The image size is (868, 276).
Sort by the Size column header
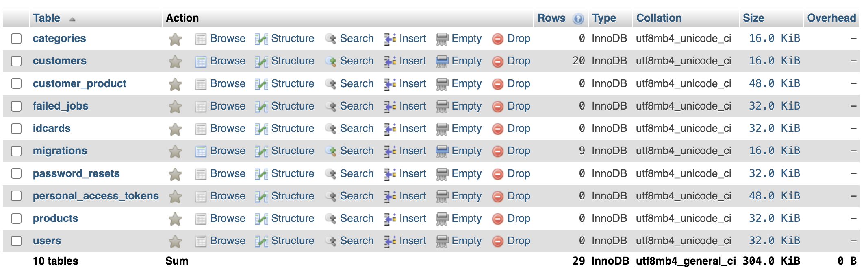(753, 18)
